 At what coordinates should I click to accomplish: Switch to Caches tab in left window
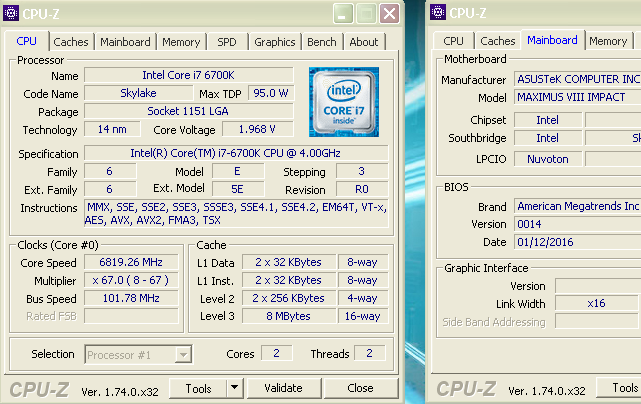pyautogui.click(x=71, y=42)
